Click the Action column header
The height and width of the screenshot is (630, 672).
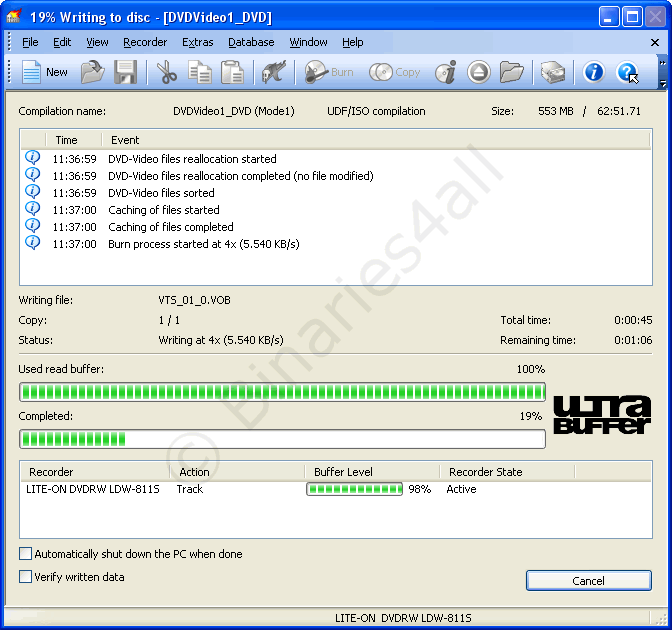click(x=237, y=472)
